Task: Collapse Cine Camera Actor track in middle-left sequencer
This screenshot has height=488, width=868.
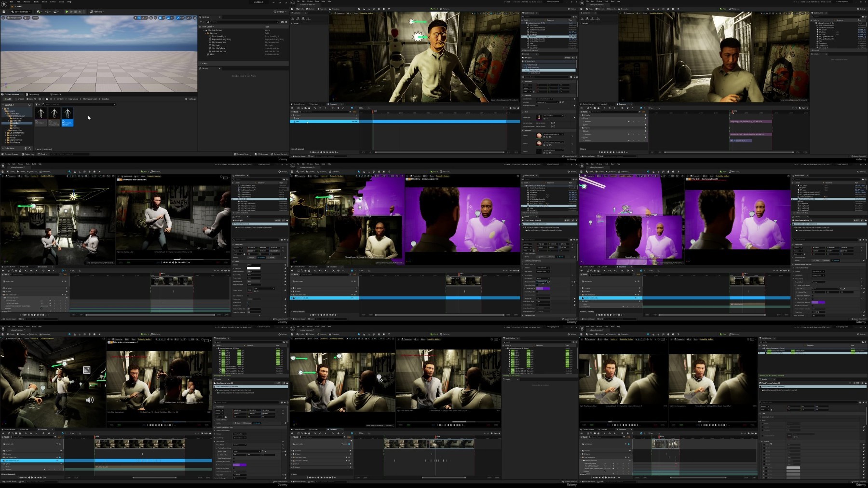Action: [x=2, y=294]
